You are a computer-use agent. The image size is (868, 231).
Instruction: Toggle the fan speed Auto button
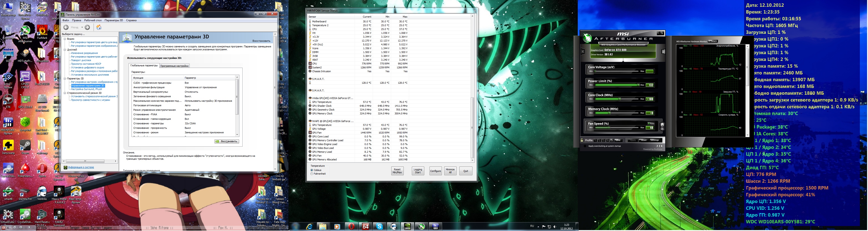tap(651, 123)
